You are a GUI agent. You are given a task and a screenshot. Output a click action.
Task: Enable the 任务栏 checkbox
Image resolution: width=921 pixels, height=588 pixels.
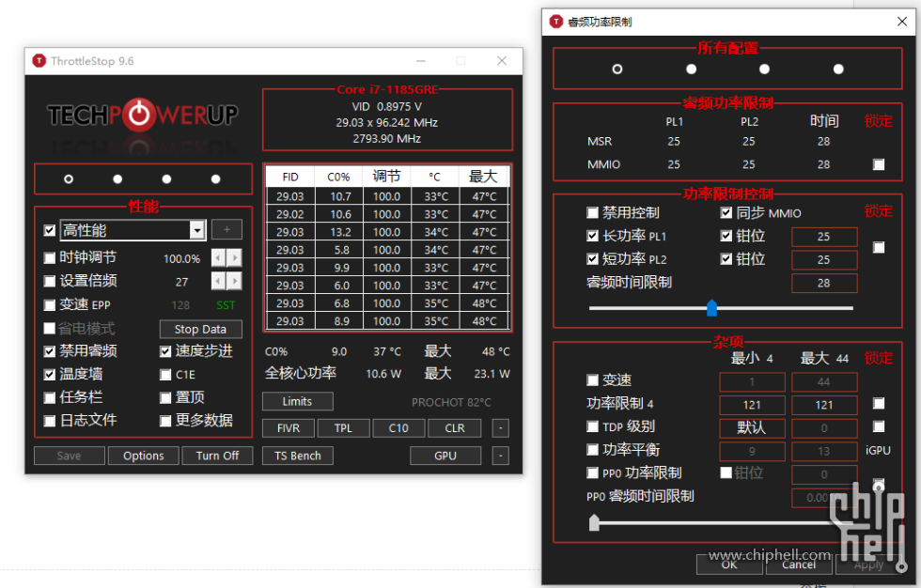(49, 397)
